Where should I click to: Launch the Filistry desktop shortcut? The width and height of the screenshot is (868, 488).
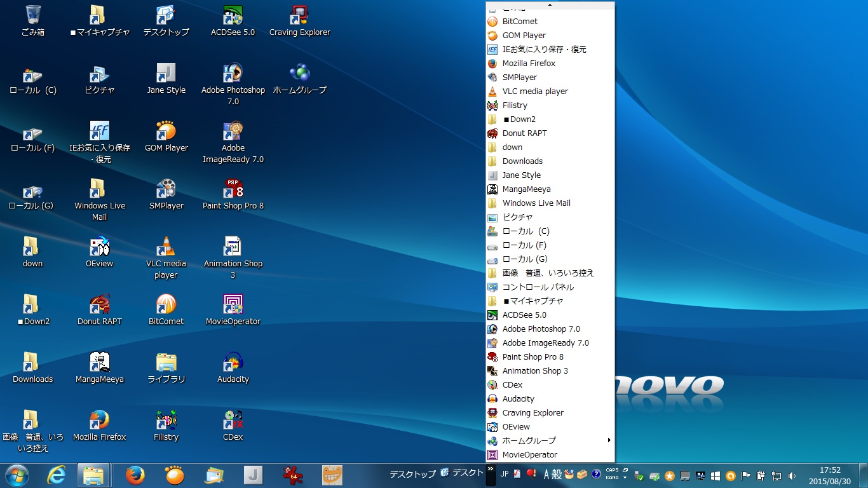click(x=166, y=421)
